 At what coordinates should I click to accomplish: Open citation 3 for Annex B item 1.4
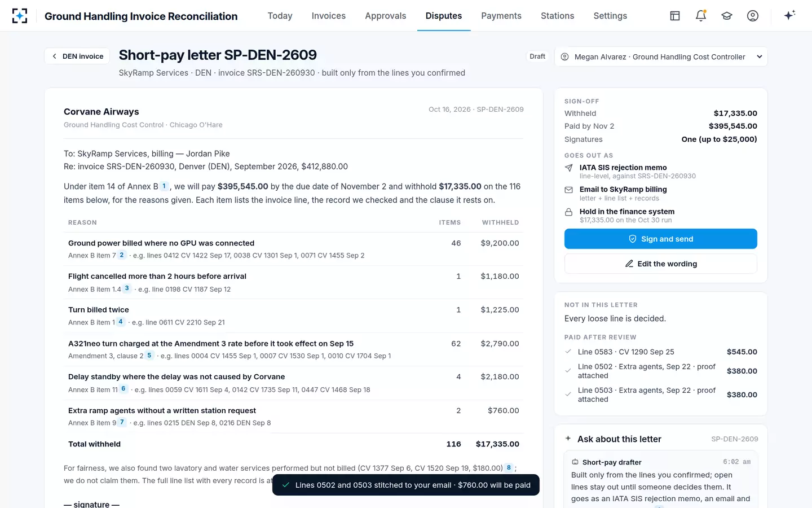[x=127, y=288]
